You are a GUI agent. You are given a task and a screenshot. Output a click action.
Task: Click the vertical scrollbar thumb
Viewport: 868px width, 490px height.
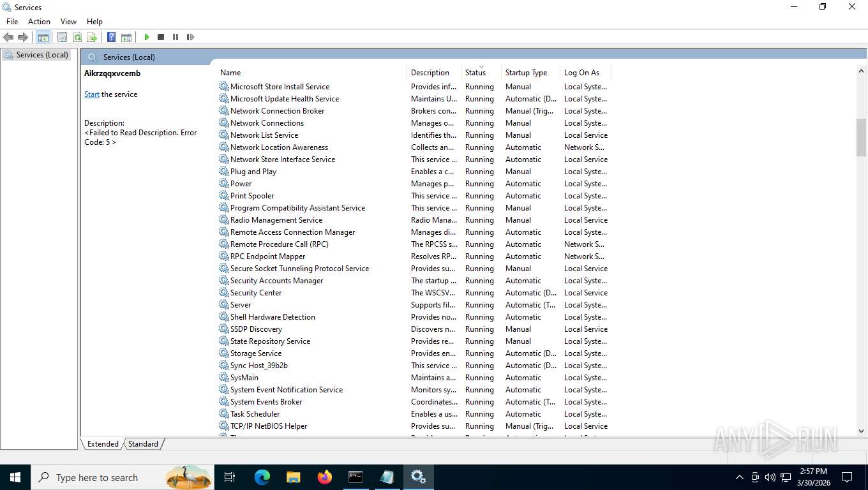tap(861, 137)
